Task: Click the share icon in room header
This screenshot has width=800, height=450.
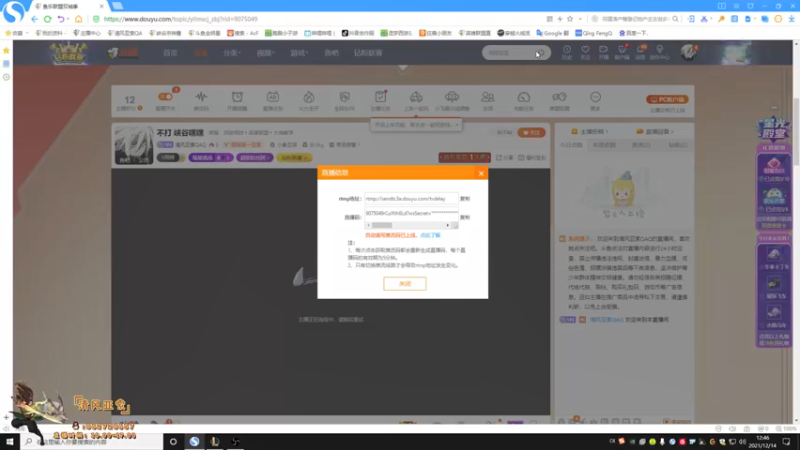Action: point(505,158)
